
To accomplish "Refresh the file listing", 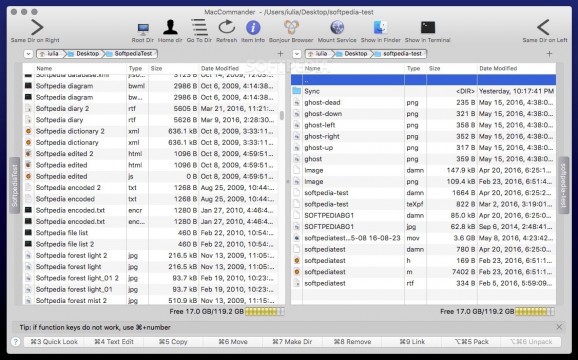I will pos(226,28).
